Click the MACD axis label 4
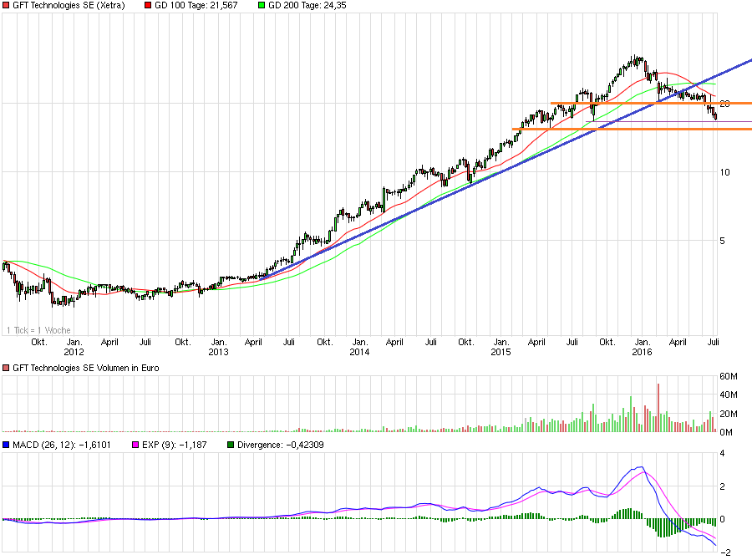Viewport: 752px width, 560px height. (x=722, y=454)
